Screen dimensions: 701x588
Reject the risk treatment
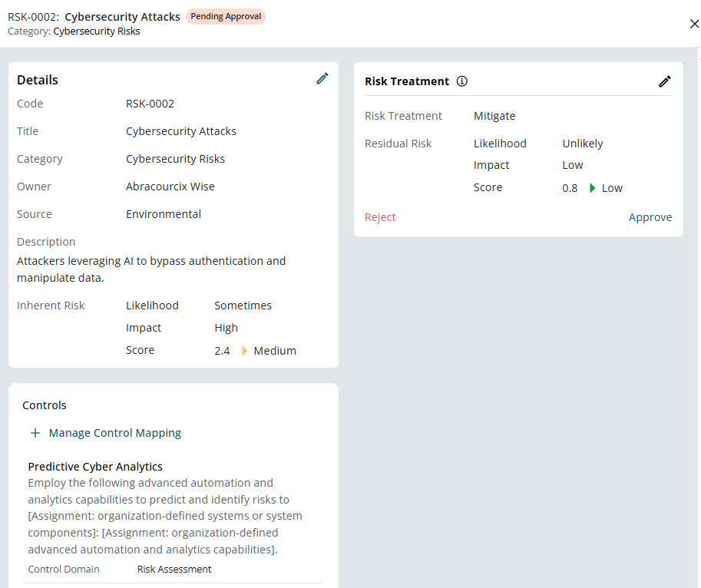click(x=380, y=217)
